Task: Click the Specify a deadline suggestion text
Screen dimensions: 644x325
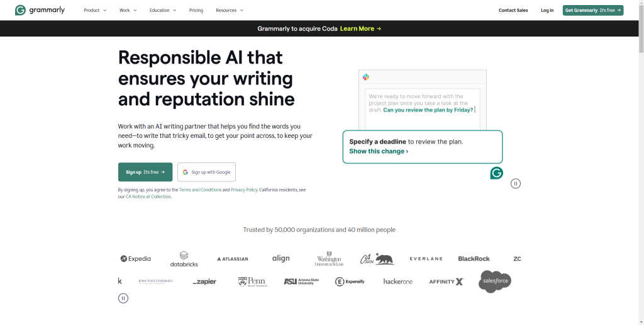Action: click(x=406, y=142)
